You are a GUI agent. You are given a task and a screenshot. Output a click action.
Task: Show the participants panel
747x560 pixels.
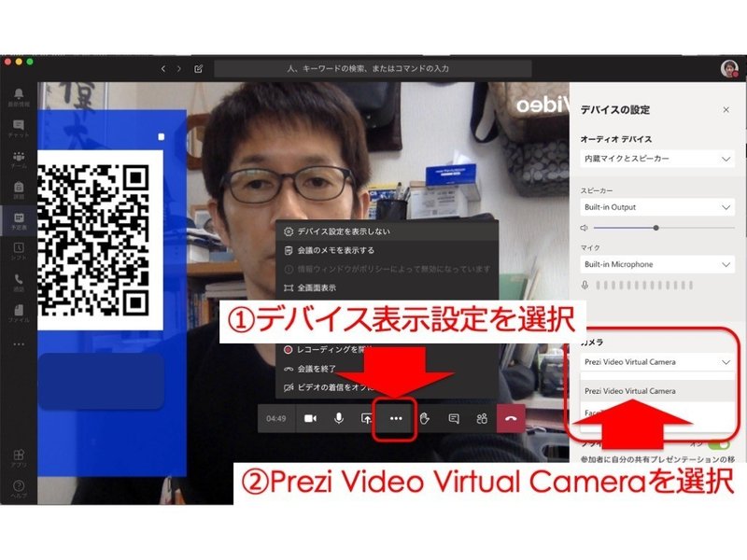click(x=482, y=418)
